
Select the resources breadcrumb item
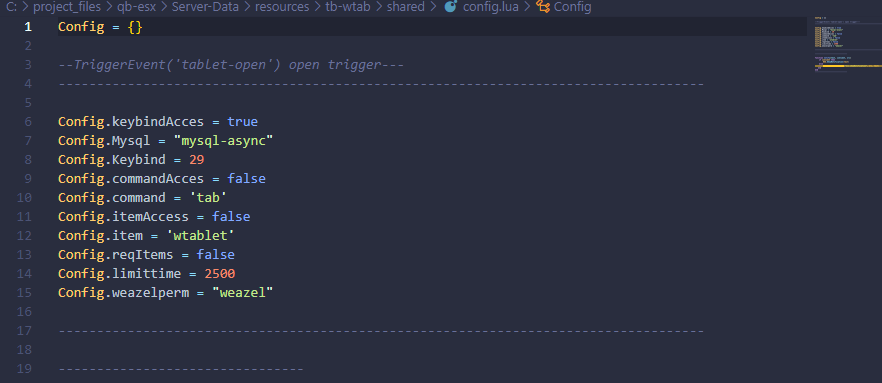point(282,7)
